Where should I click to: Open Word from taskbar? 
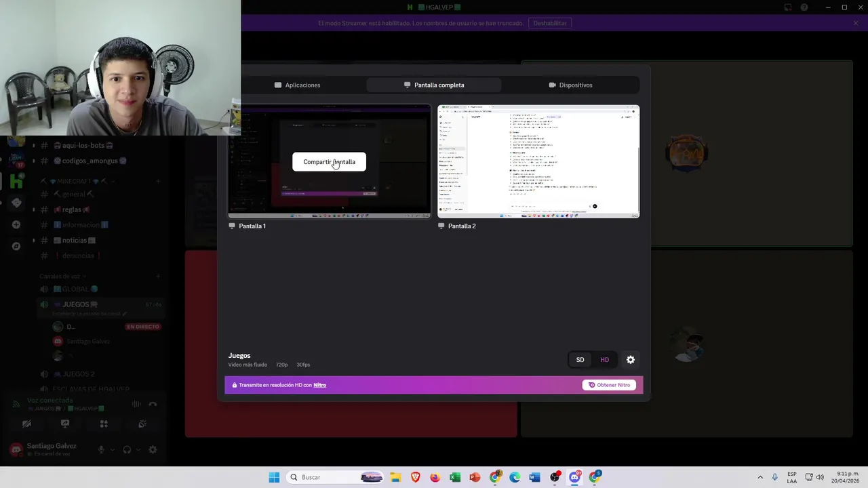pyautogui.click(x=534, y=477)
